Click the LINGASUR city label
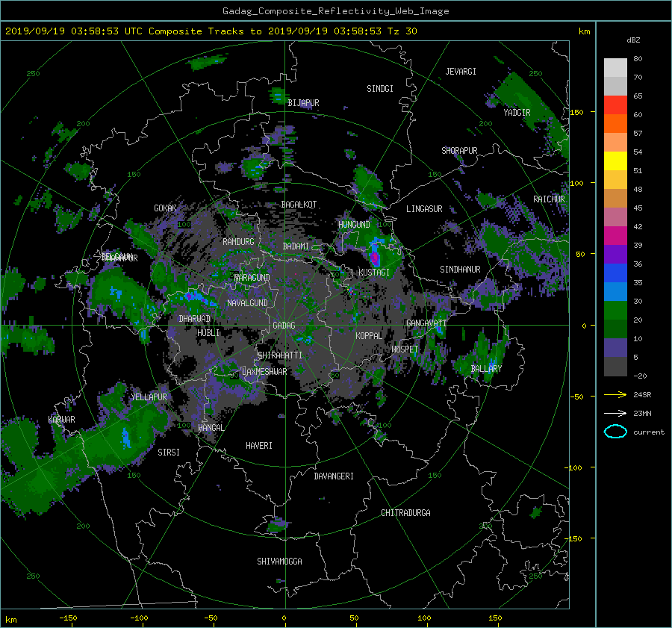Image resolution: width=672 pixels, height=628 pixels. coord(424,209)
